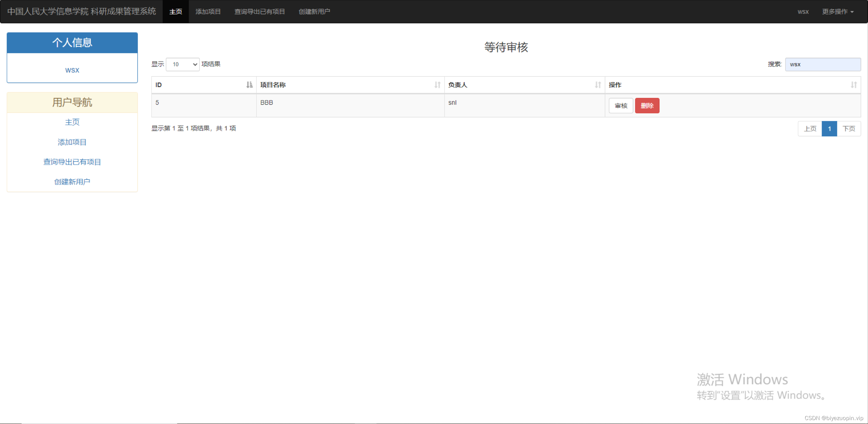The width and height of the screenshot is (868, 424).
Task: Open 创建新用户 from the top navbar
Action: [x=314, y=11]
